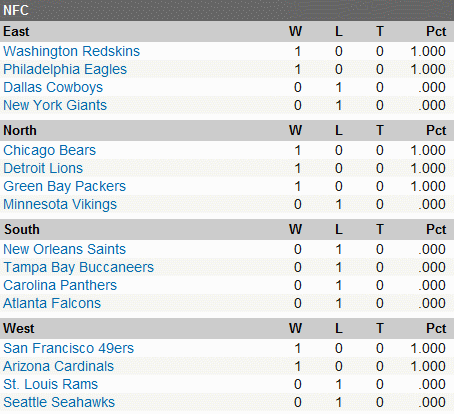Open the Green Bay Packers link
Screen dimensions: 454x414
[65, 186]
